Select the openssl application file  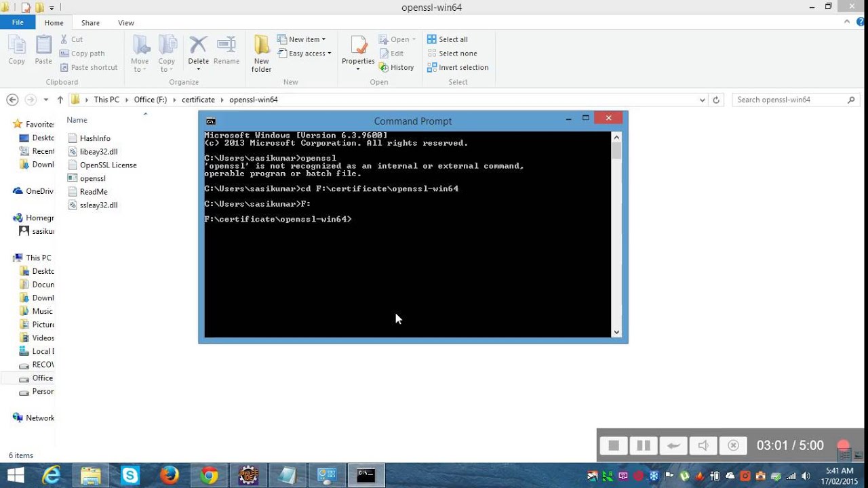(x=93, y=178)
